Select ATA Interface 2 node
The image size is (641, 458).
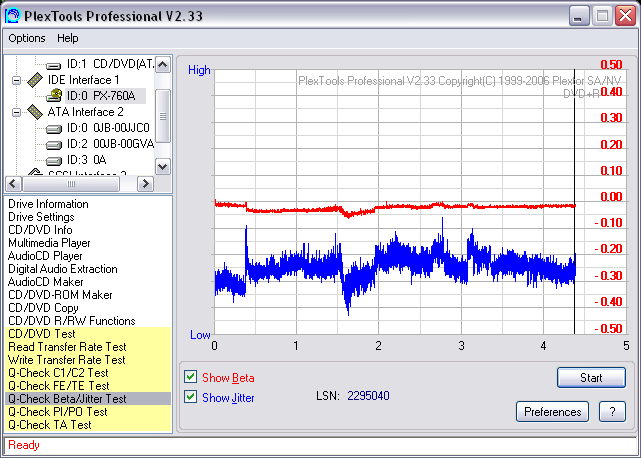tap(85, 112)
